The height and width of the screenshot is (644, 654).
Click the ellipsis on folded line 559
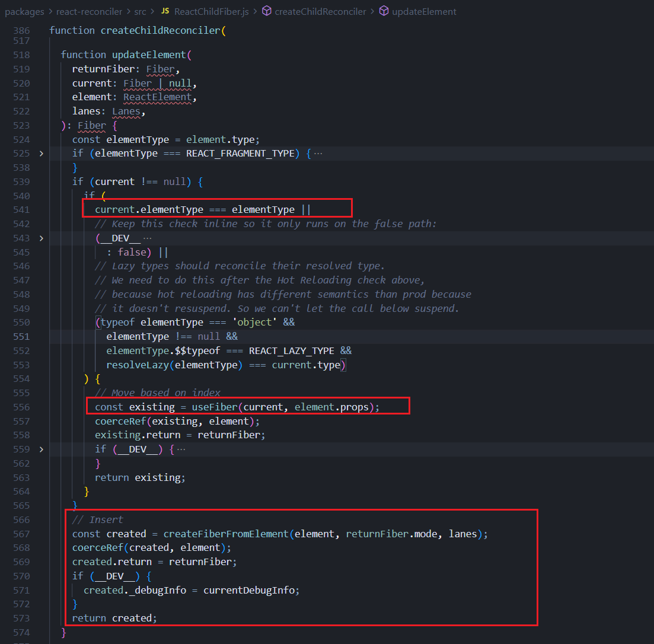(181, 449)
